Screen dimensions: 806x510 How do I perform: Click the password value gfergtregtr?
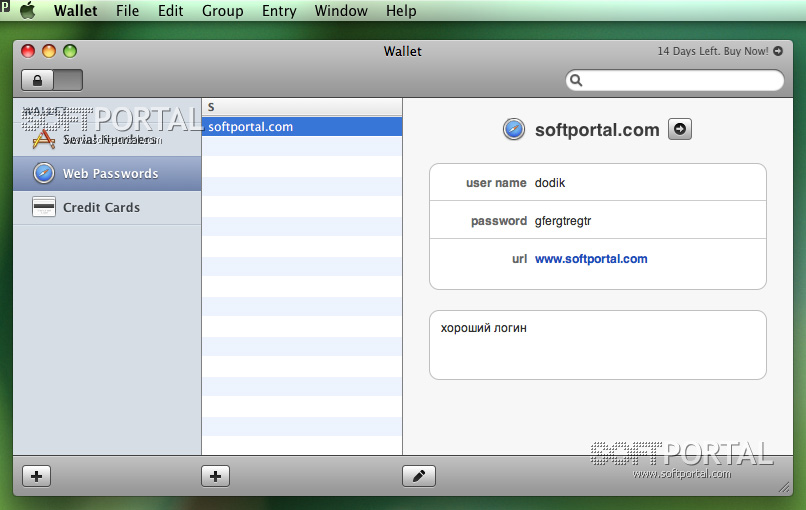pos(563,221)
